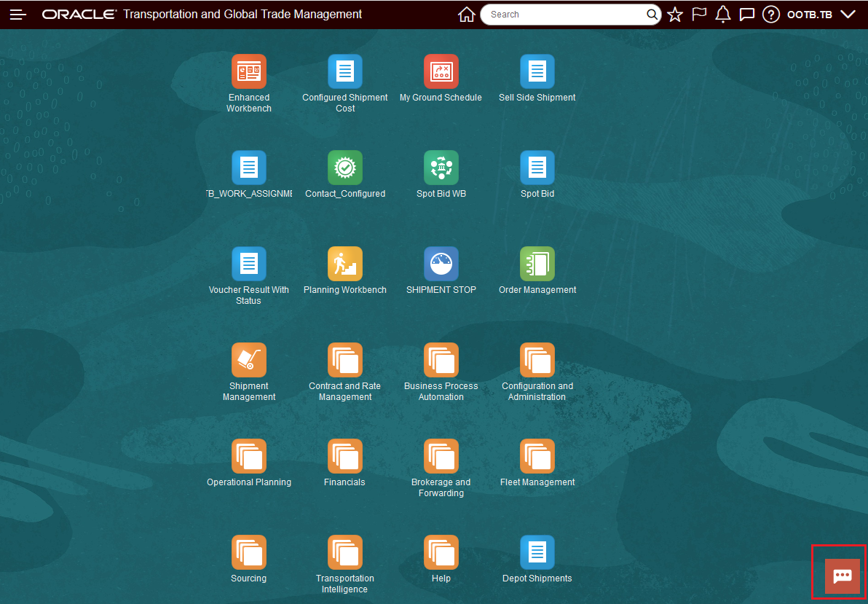Open the top bar message bubble icon
The image size is (868, 604).
747,15
